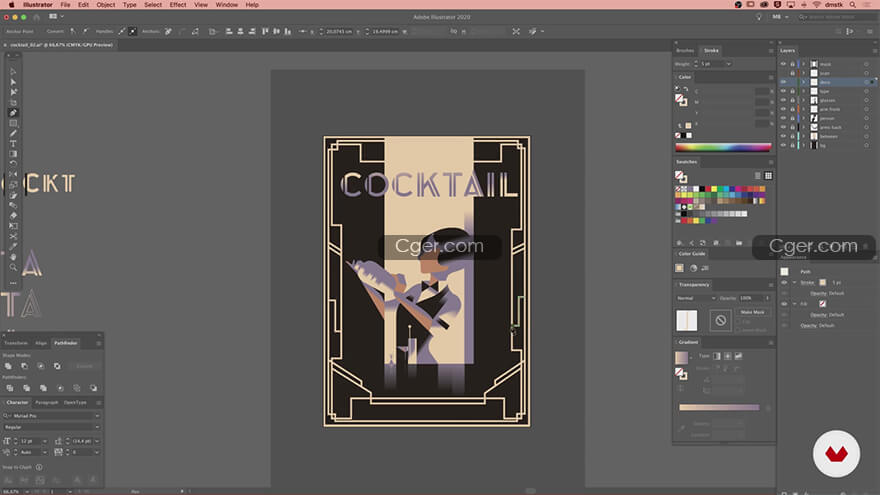Viewport: 880px width, 495px height.
Task: Click Color Guide base color swatch
Action: (680, 268)
